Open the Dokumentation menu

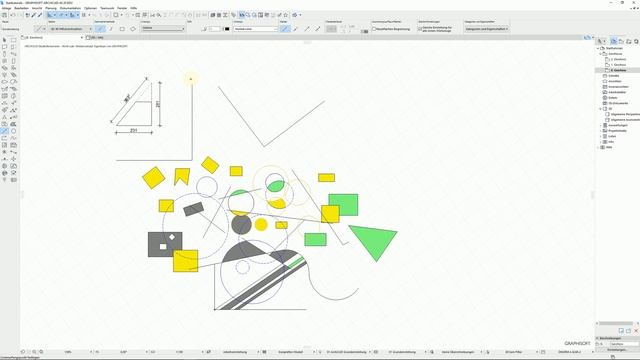click(71, 8)
